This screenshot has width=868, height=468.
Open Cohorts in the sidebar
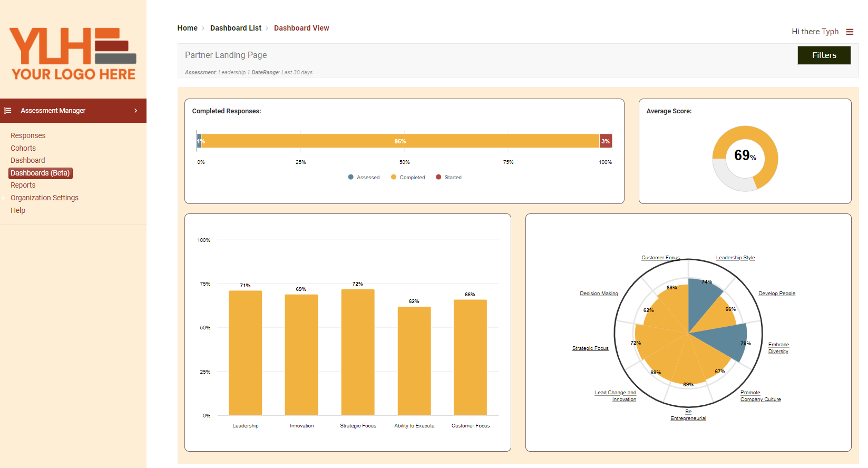point(23,148)
